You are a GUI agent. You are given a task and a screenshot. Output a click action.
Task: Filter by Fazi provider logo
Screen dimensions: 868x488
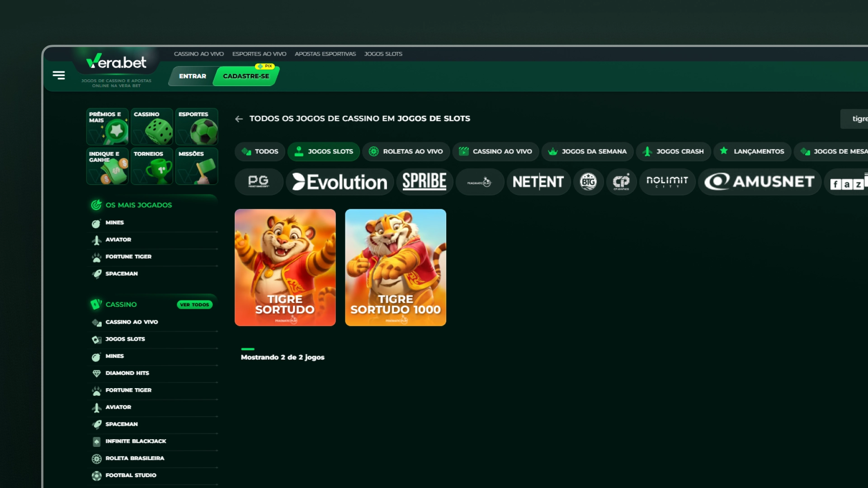[x=846, y=182]
